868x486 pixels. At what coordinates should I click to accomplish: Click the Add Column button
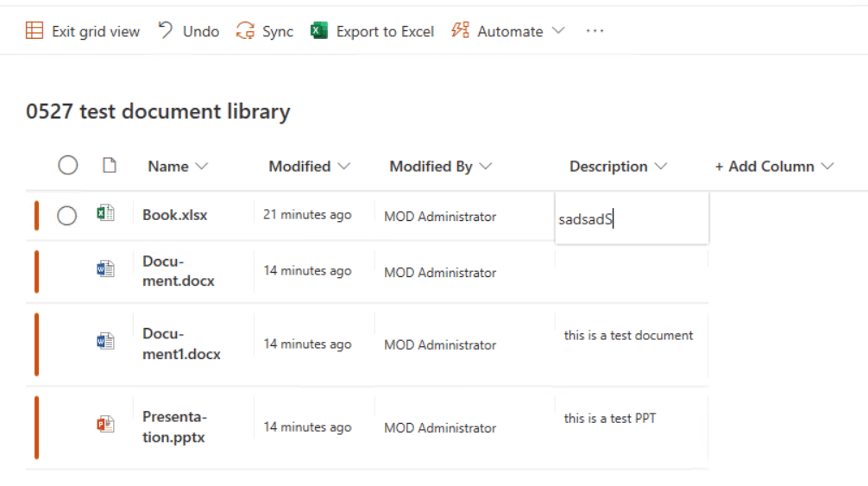[x=773, y=167]
